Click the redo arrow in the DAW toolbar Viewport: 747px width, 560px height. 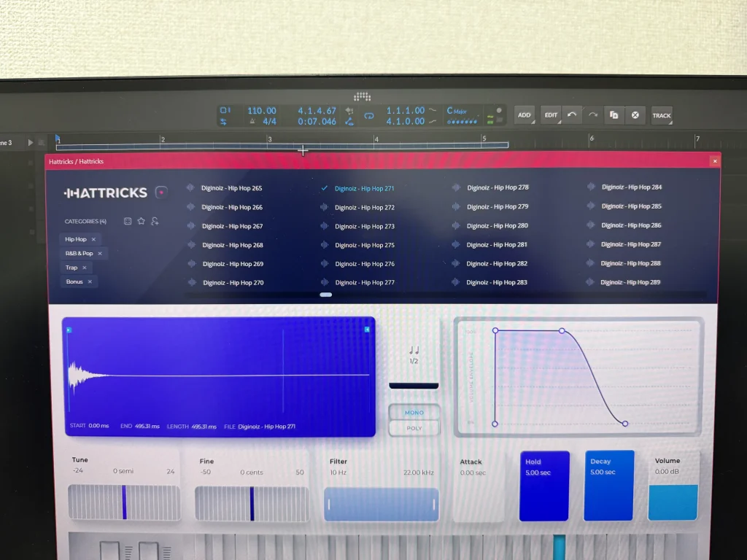point(592,115)
